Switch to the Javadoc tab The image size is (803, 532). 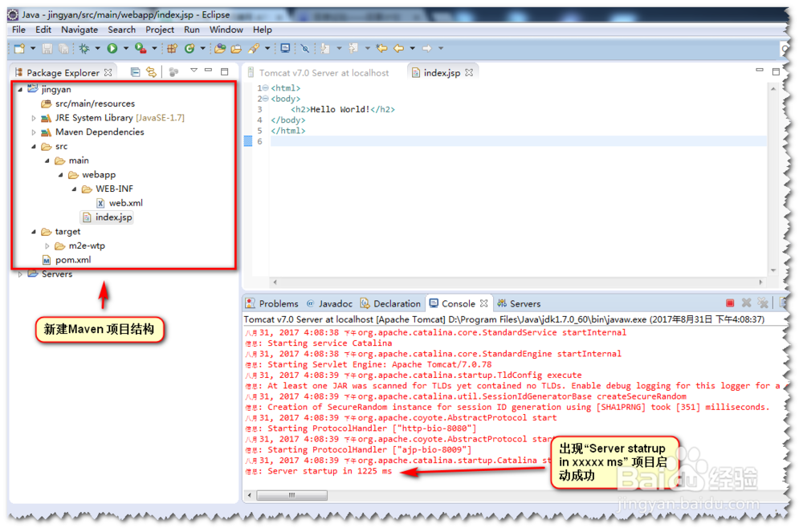tap(329, 303)
